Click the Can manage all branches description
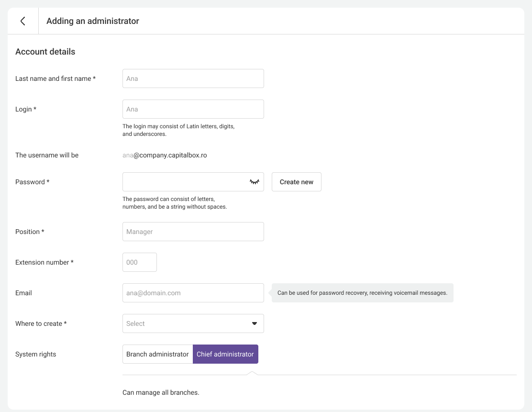This screenshot has height=412, width=532. pyautogui.click(x=161, y=392)
